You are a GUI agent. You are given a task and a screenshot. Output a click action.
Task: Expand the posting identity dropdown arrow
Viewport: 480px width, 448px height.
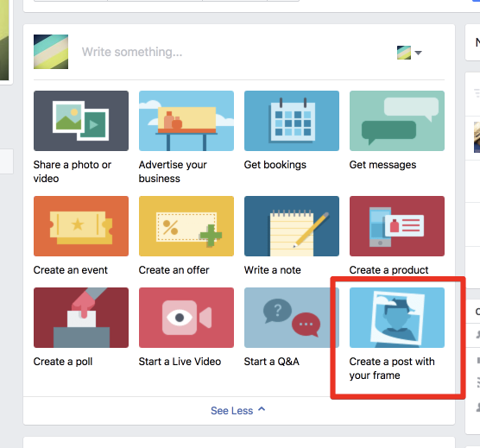click(x=418, y=53)
